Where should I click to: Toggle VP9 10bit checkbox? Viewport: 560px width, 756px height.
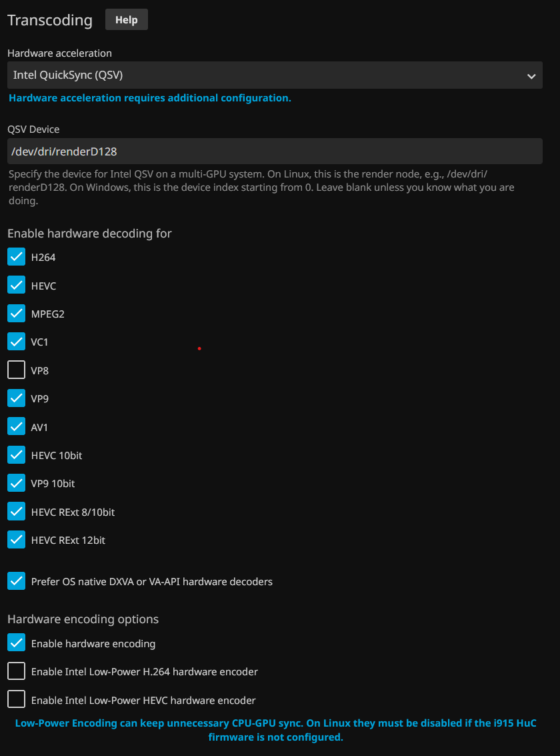click(x=16, y=483)
